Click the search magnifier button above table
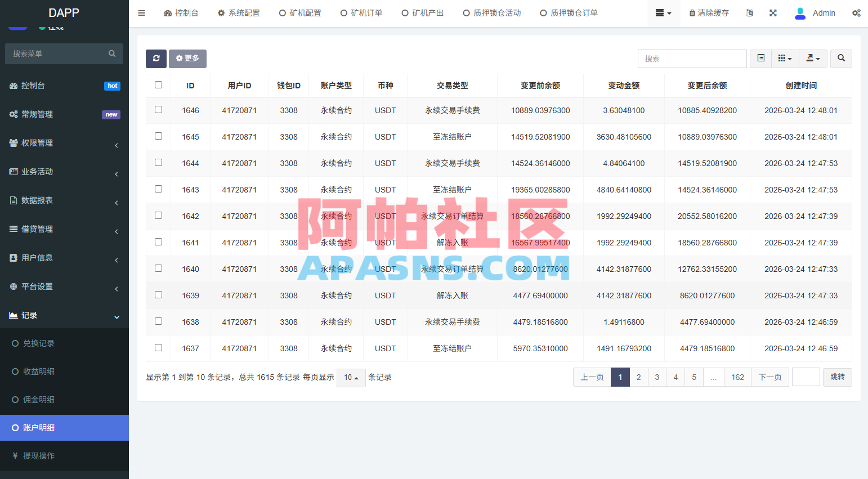 click(x=841, y=59)
